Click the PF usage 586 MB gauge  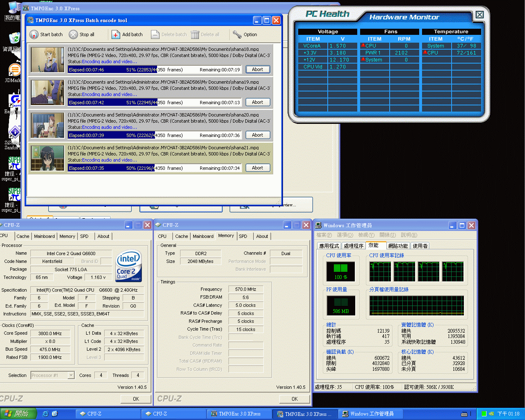click(x=340, y=305)
